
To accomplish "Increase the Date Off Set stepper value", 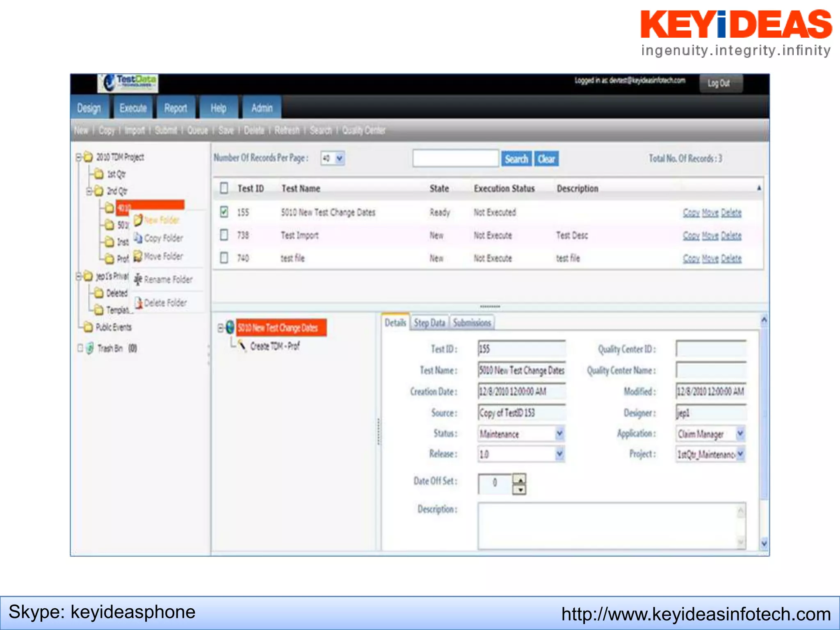I will pyautogui.click(x=520, y=479).
